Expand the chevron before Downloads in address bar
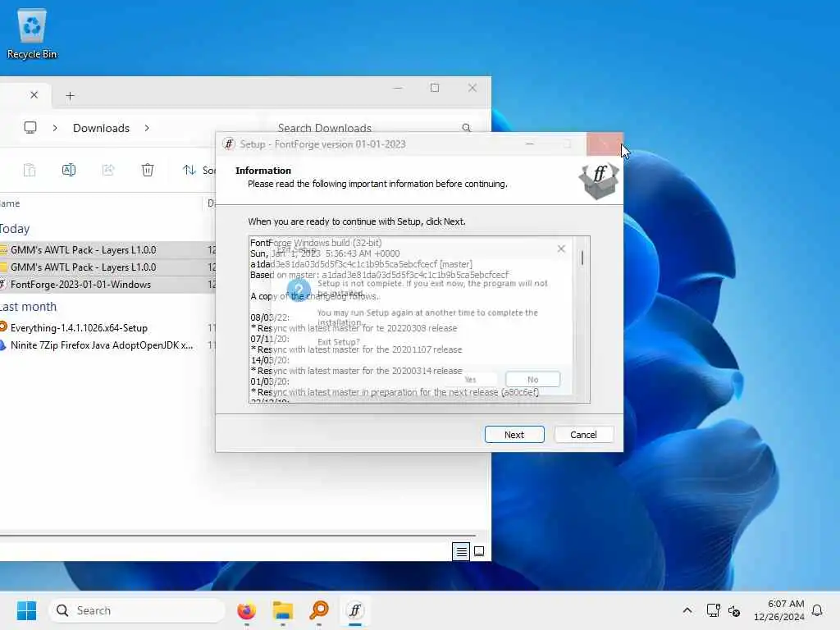The height and width of the screenshot is (630, 840). tap(55, 128)
